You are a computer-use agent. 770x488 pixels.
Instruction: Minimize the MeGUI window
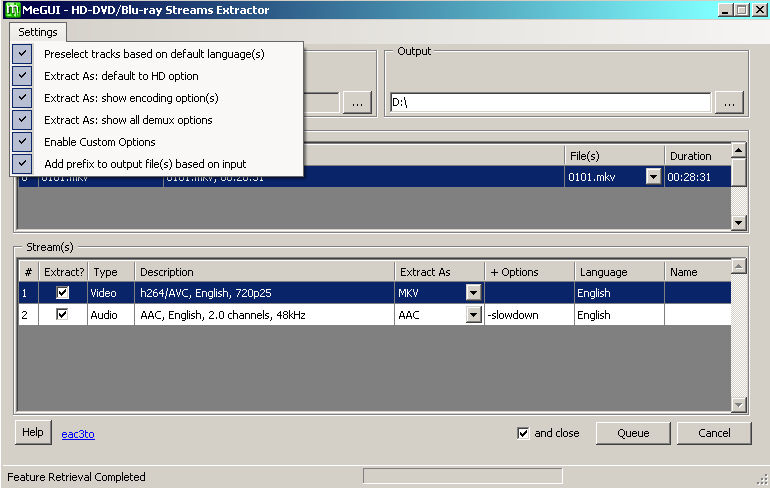point(725,10)
